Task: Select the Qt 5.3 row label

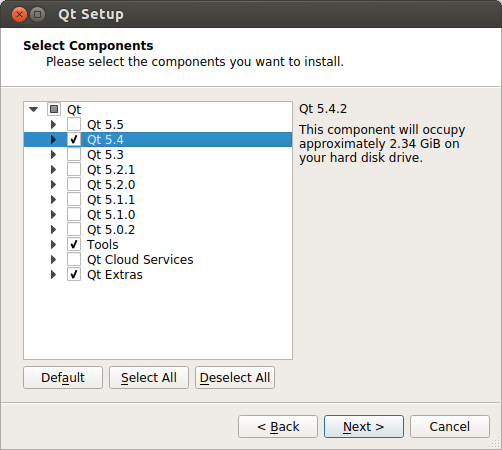Action: [x=105, y=155]
